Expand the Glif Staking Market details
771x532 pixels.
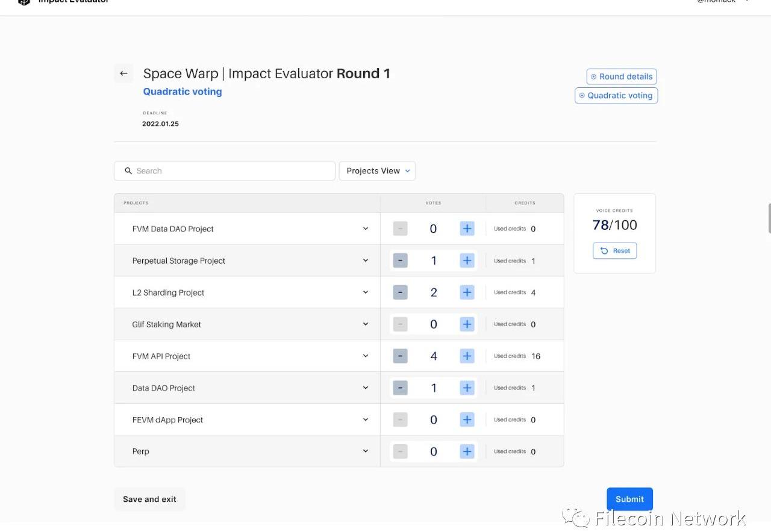pos(365,324)
